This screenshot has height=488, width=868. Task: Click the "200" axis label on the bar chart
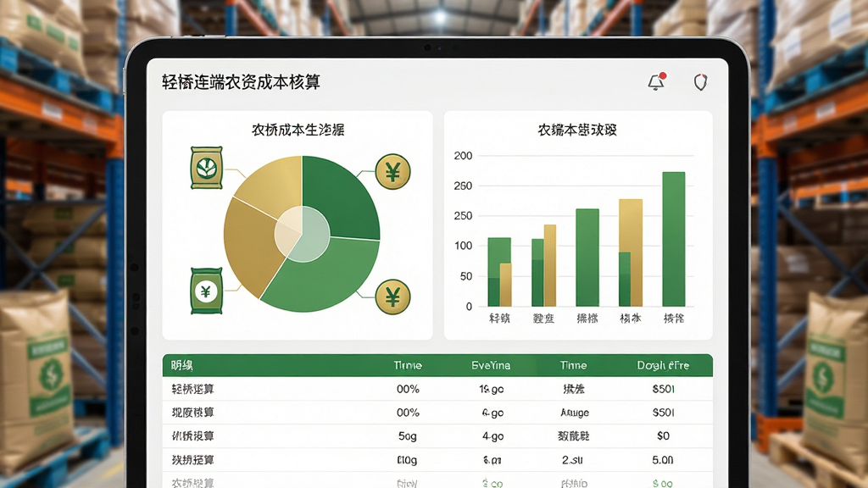tap(463, 156)
